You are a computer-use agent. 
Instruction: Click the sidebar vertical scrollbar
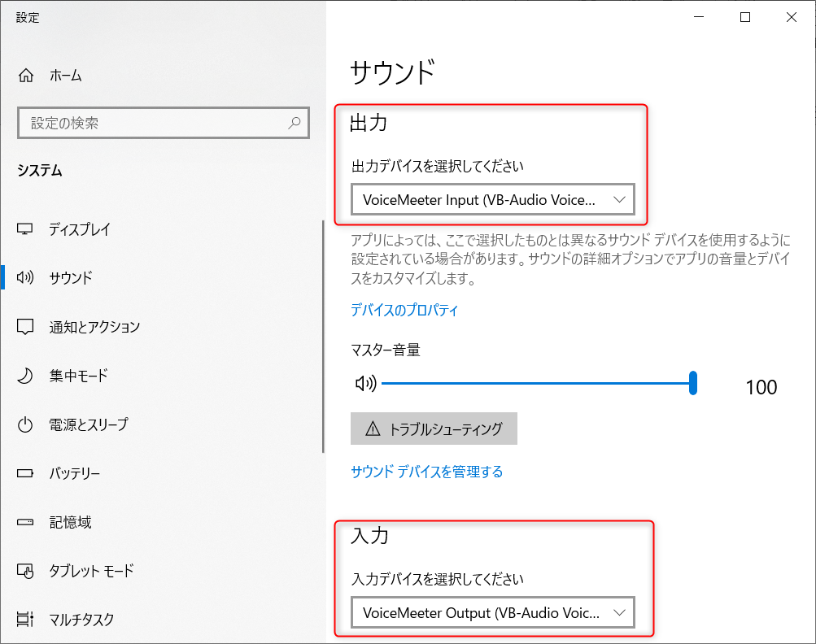point(323,337)
